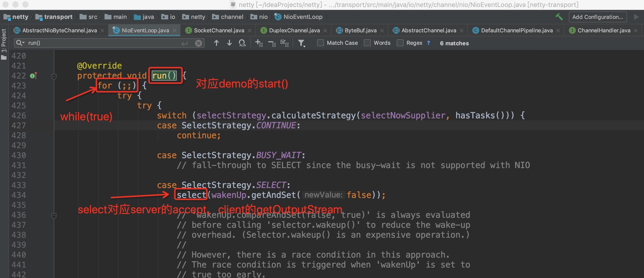This screenshot has height=278, width=644.
Task: Switch to SocketChannel.java tab
Action: coord(219,31)
